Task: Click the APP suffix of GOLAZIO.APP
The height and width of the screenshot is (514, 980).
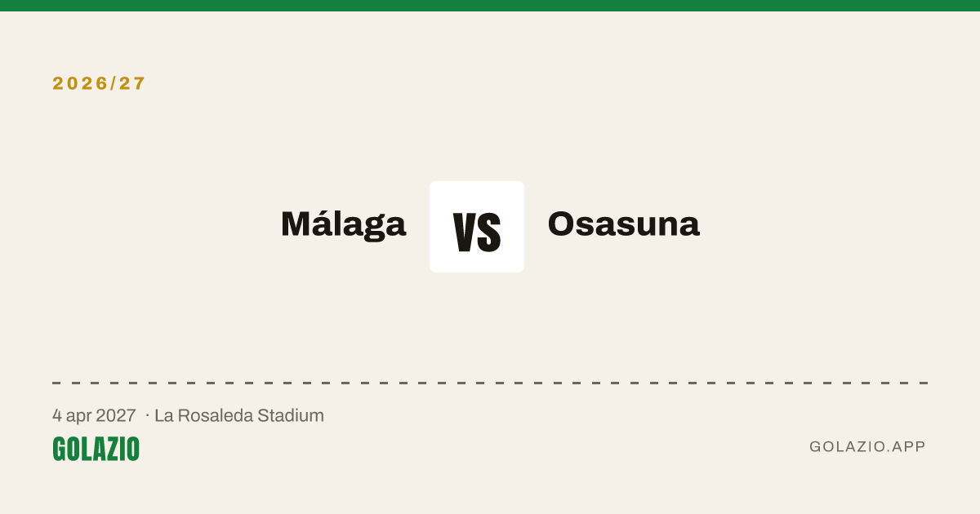Action: tap(909, 446)
